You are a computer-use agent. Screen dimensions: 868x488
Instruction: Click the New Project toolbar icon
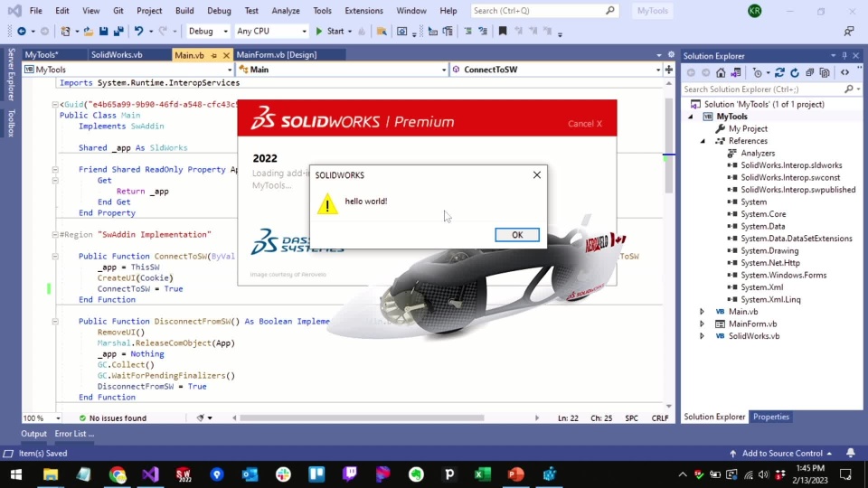(x=65, y=32)
